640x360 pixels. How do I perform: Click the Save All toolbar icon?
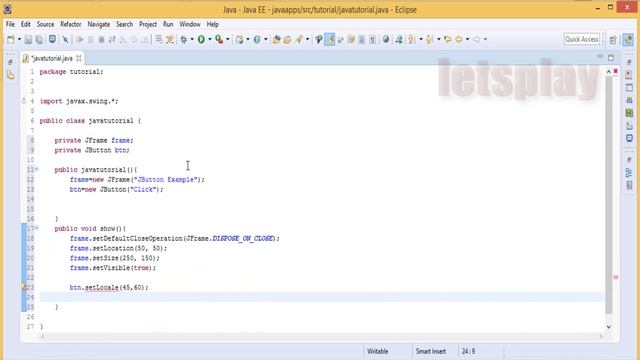pos(39,39)
